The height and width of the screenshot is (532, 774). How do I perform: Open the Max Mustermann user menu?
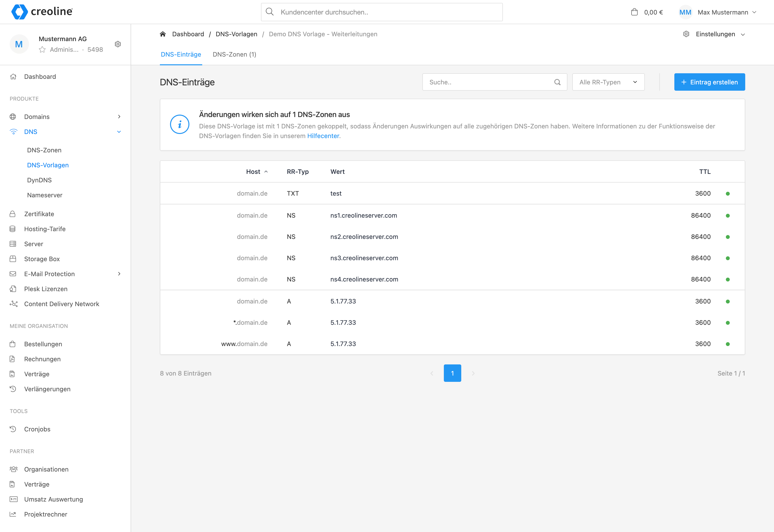[727, 12]
